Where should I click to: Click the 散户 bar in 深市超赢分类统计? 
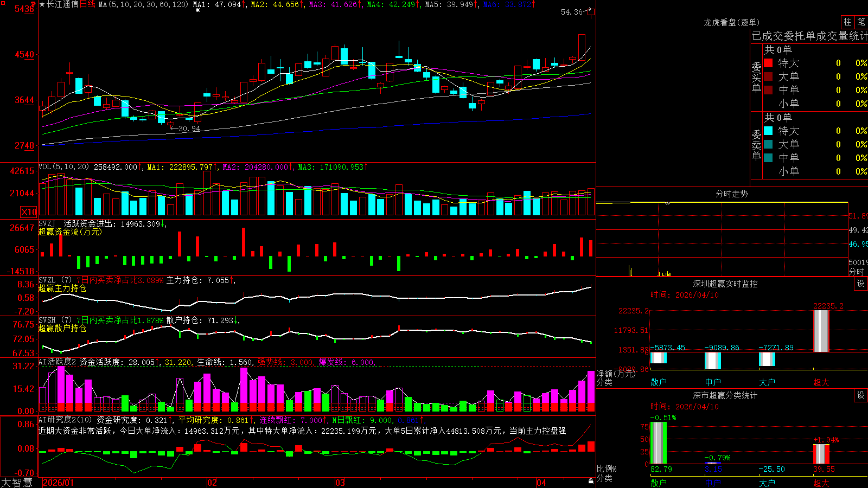point(659,443)
